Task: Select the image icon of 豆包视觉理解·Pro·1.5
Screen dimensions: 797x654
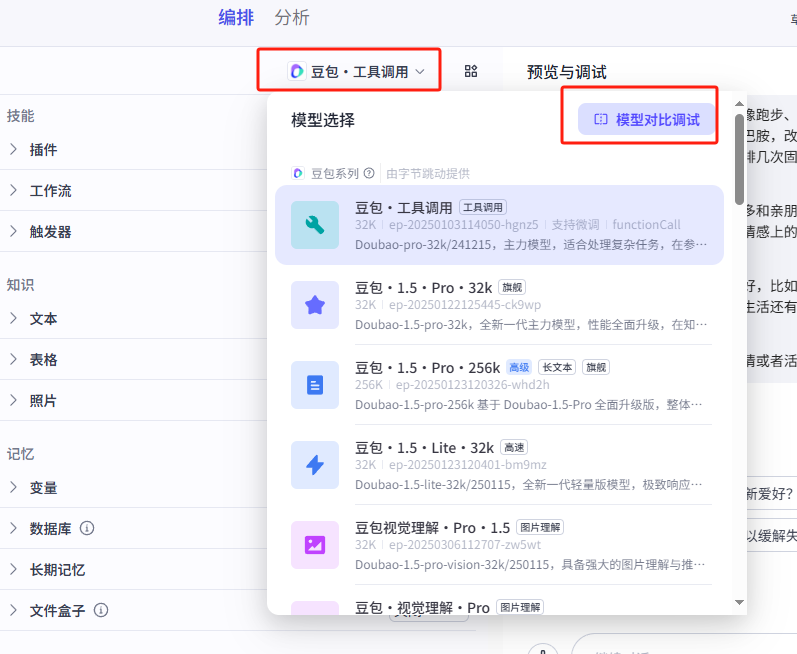Action: (315, 545)
